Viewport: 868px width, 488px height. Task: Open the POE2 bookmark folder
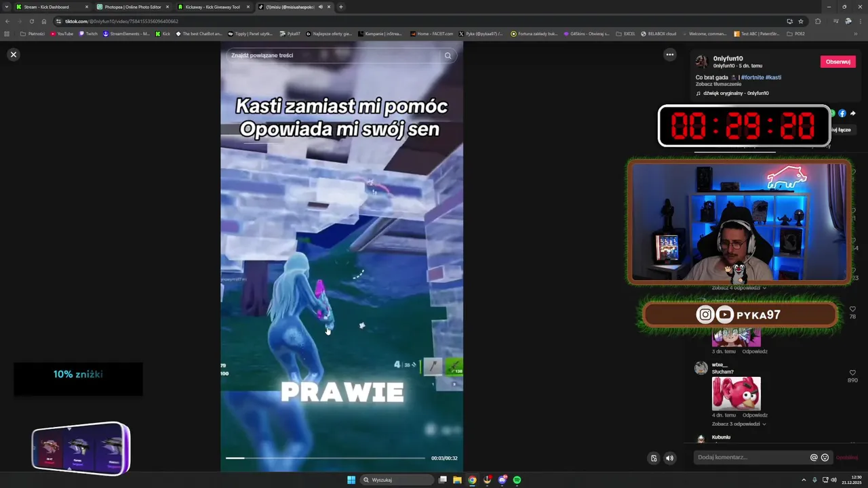click(796, 33)
